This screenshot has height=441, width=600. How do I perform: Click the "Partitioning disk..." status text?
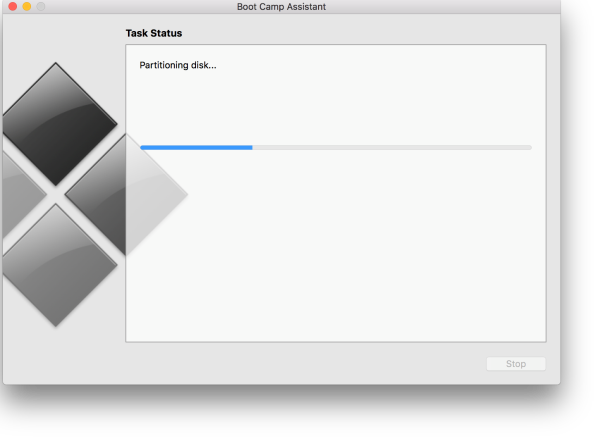coord(178,65)
